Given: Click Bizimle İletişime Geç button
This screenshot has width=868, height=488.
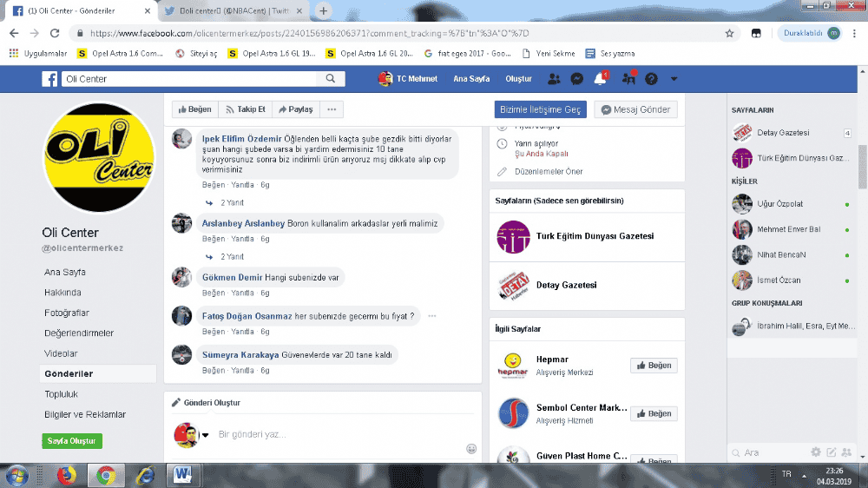Looking at the screenshot, I should 540,109.
